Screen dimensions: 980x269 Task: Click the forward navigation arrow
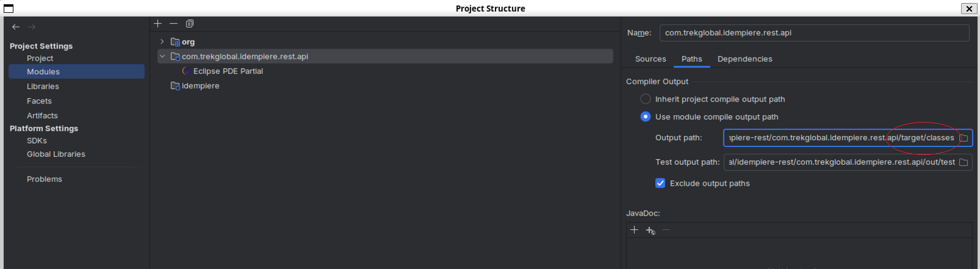[32, 27]
